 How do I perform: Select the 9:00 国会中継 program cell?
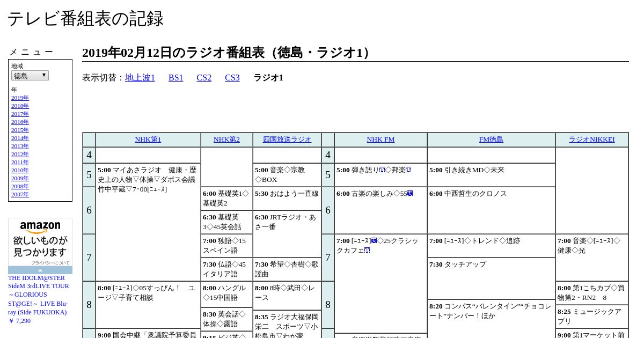[x=148, y=334]
